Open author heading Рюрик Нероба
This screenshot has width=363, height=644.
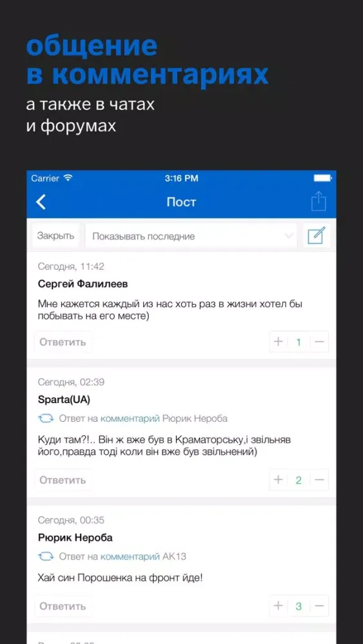tap(75, 538)
